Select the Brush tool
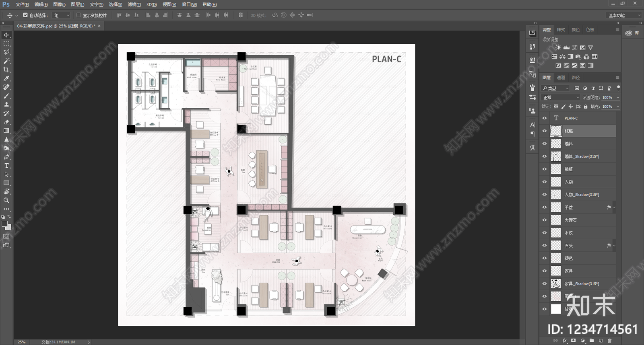 point(6,96)
